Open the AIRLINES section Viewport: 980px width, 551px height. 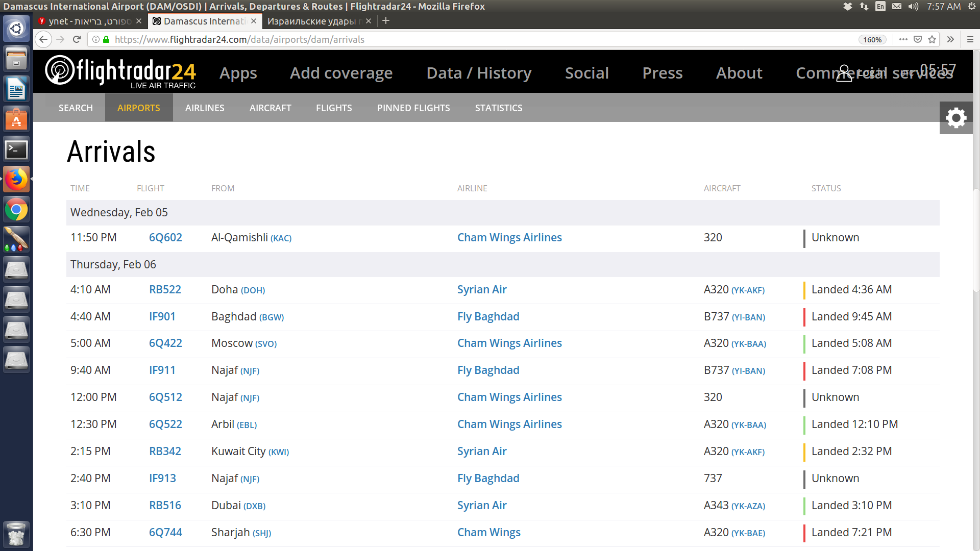click(x=205, y=108)
